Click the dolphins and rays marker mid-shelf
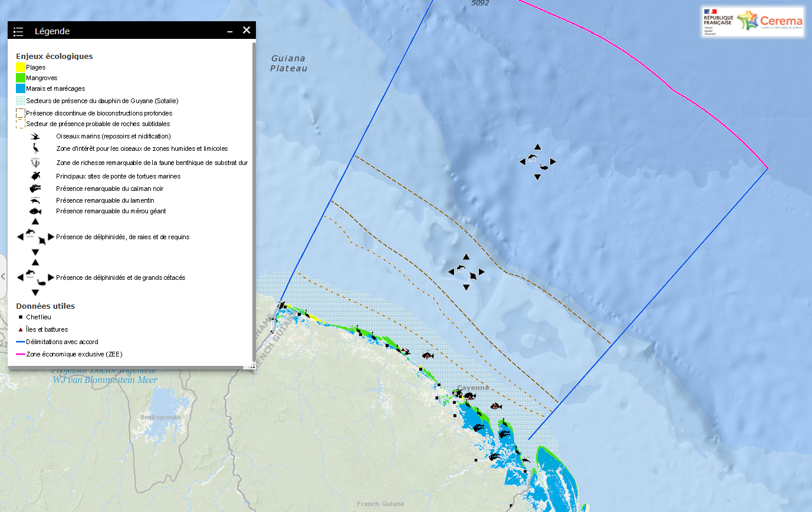 [x=466, y=272]
